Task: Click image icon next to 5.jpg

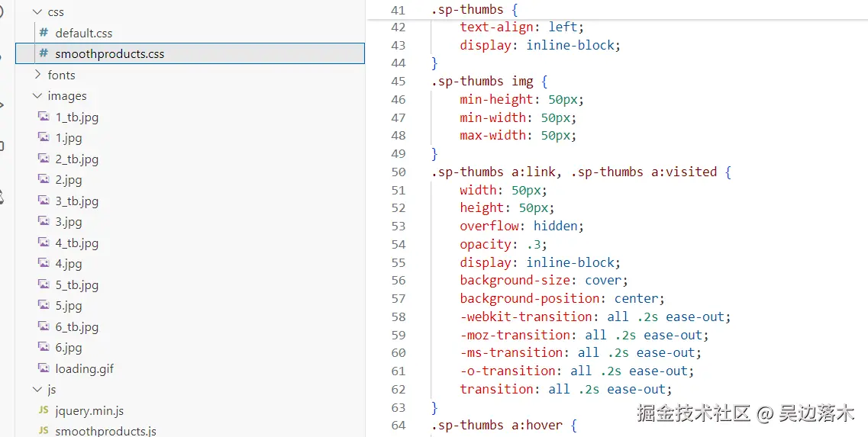Action: 44,305
